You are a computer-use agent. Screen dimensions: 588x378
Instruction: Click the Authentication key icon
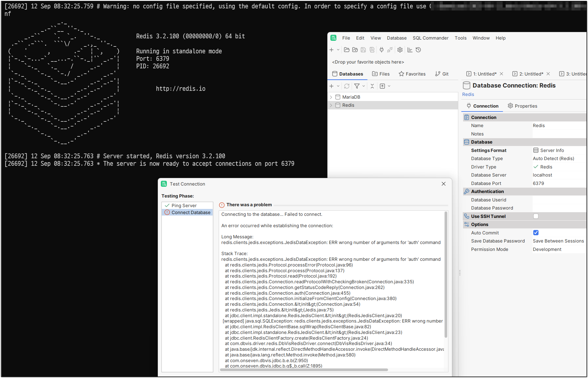[466, 191]
